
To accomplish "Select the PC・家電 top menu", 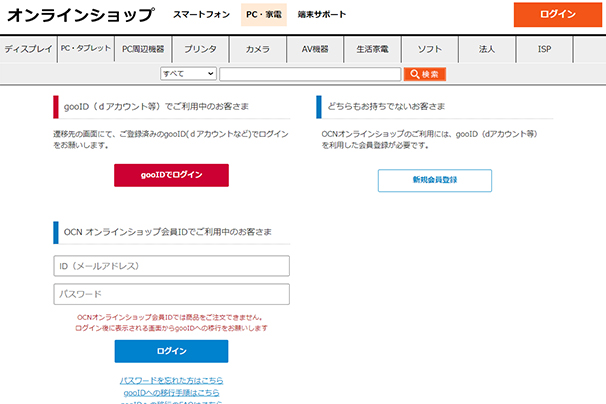I will pos(264,15).
